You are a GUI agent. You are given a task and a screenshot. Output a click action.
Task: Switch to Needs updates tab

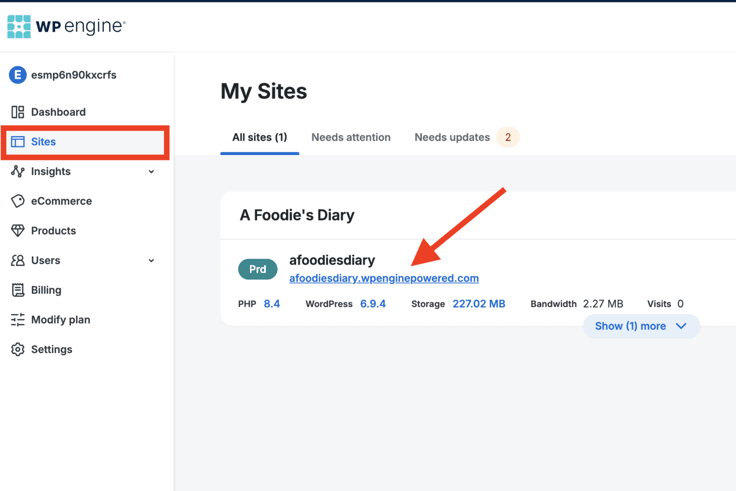coord(452,138)
